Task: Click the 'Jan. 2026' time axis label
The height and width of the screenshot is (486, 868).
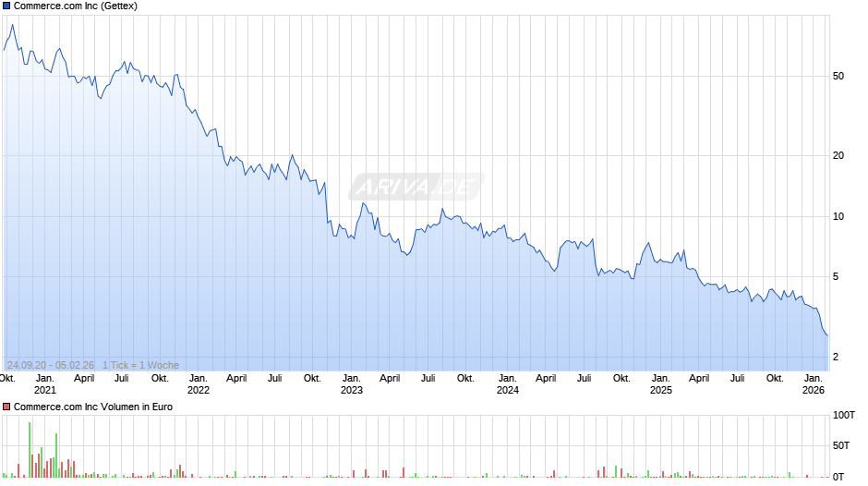Action: pos(814,384)
